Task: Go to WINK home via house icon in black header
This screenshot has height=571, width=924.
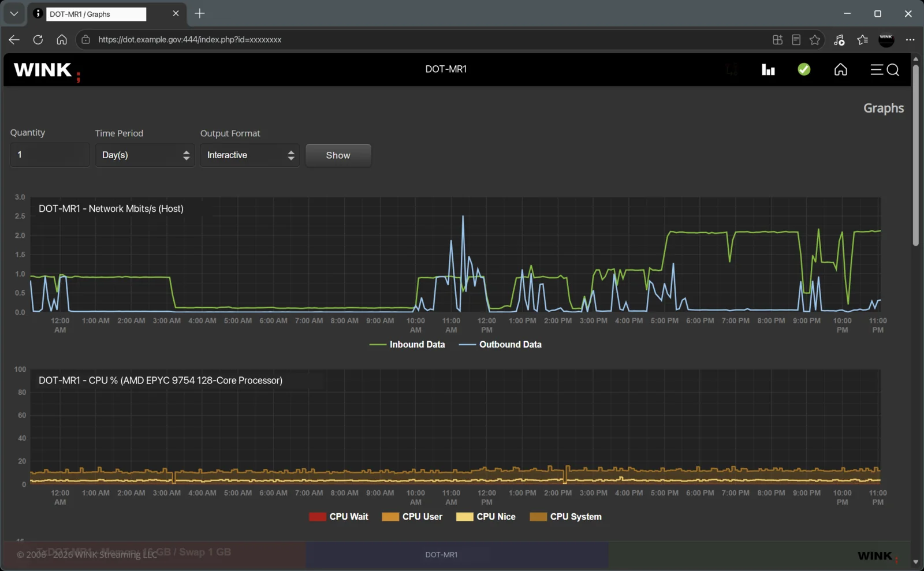Action: click(x=841, y=70)
